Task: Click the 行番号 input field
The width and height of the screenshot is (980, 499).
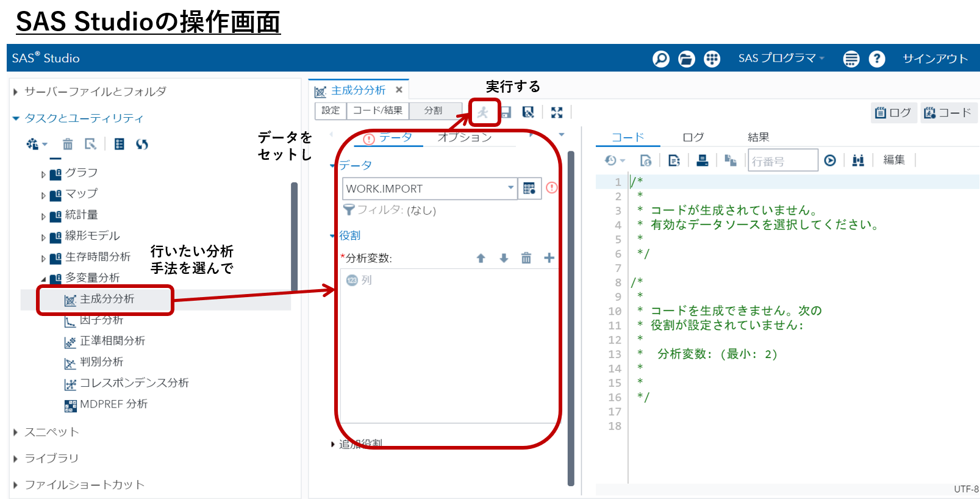Action: click(783, 161)
